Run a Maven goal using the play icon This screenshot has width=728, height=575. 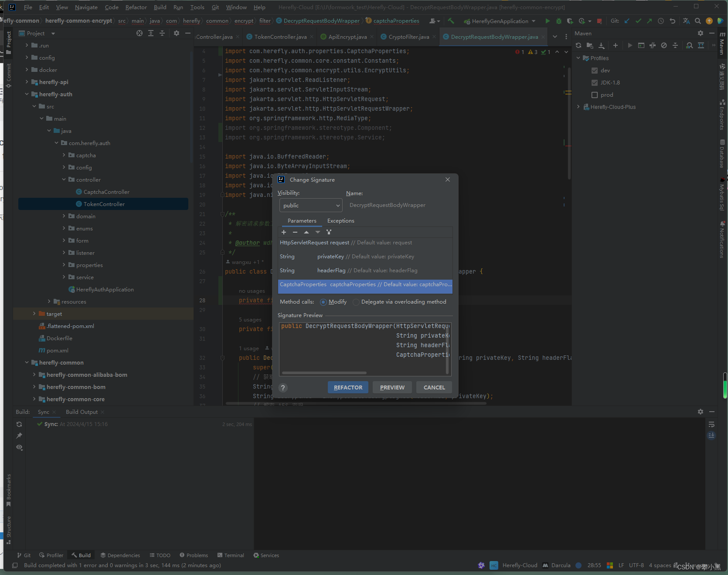click(630, 45)
